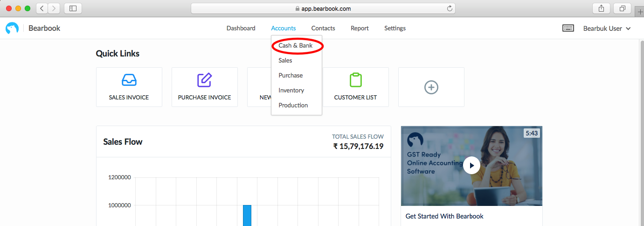
Task: Open Get Started With Bearbook link
Action: [x=444, y=216]
